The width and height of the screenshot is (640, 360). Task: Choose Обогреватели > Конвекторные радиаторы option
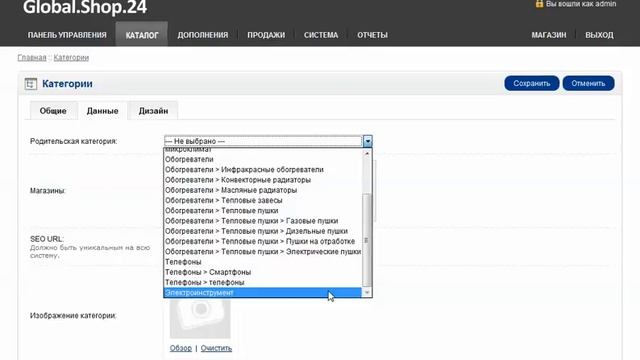tap(263, 180)
